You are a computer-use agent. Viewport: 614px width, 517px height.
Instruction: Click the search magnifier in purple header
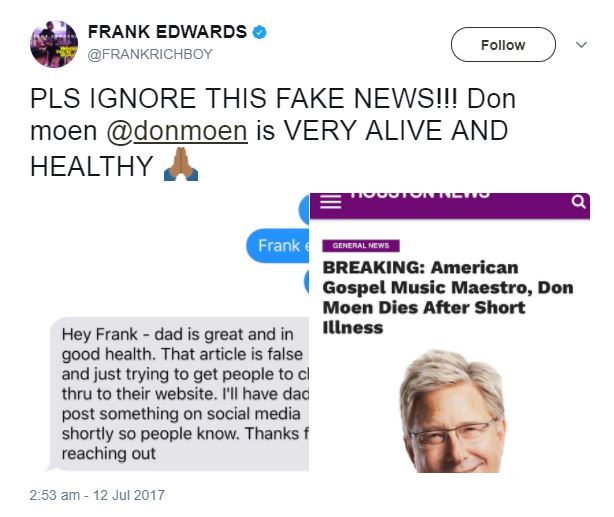point(577,201)
